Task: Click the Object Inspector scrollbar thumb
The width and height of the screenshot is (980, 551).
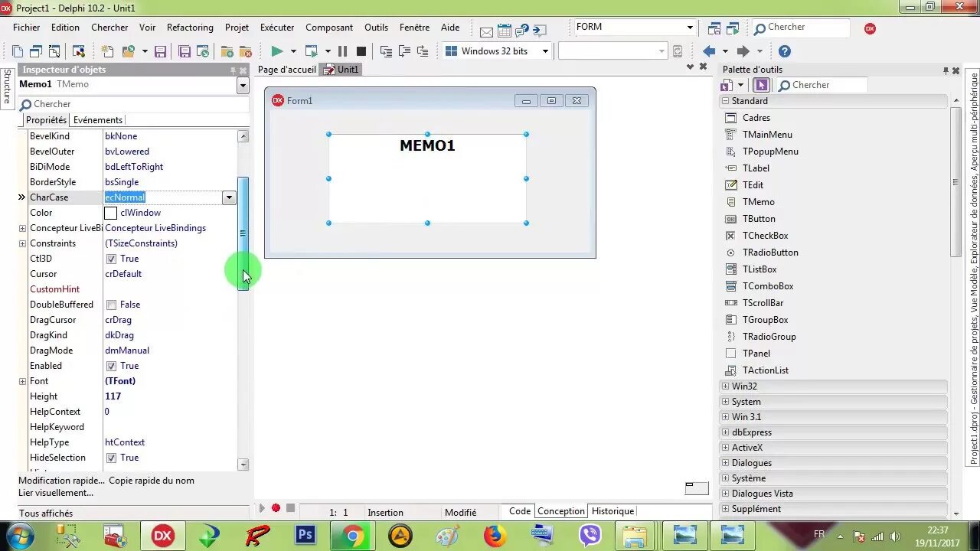Action: (x=243, y=233)
